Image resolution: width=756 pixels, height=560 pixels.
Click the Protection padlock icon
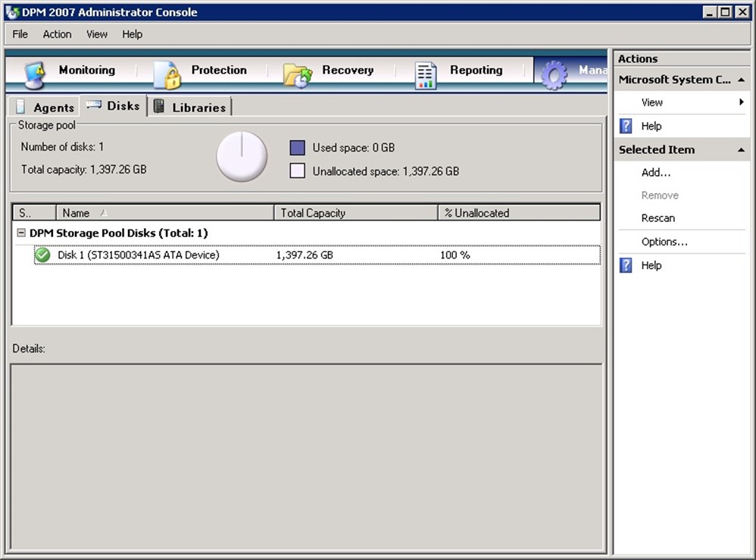pyautogui.click(x=167, y=74)
